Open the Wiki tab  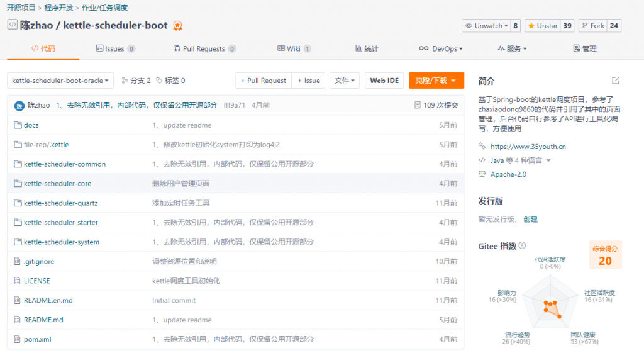coord(294,48)
